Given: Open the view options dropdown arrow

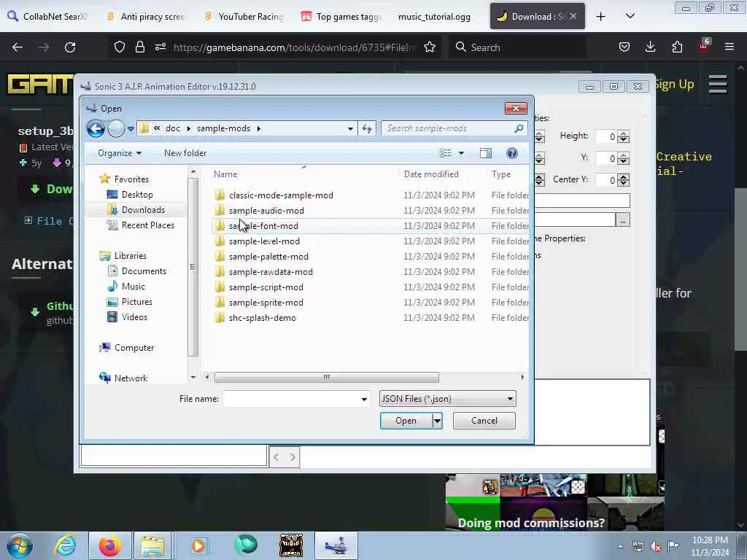Looking at the screenshot, I should pos(461,153).
